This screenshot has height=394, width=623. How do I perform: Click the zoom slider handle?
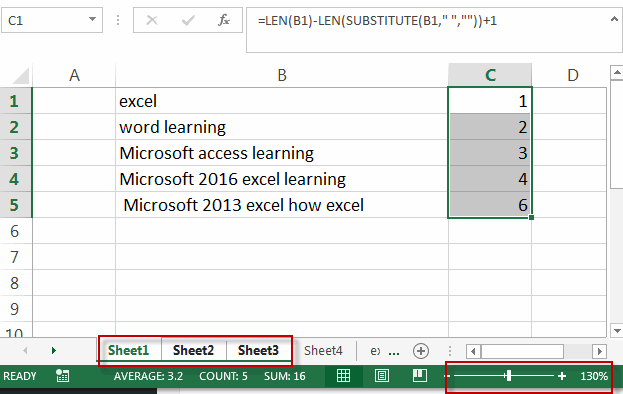(x=509, y=376)
